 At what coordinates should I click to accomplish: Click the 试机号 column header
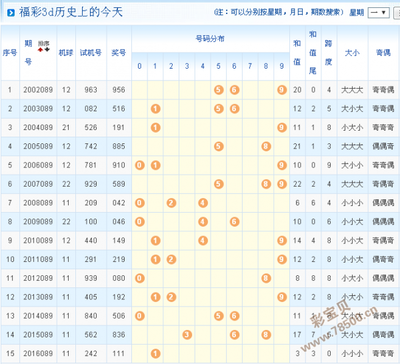tap(91, 53)
